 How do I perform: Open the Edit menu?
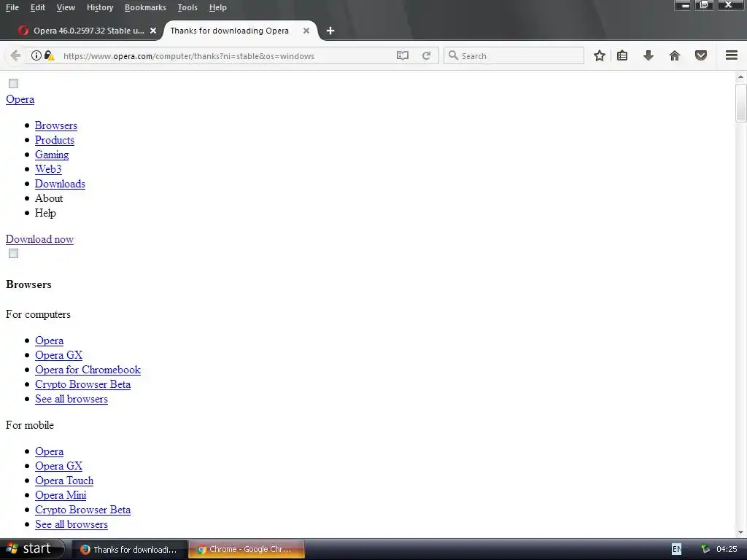pyautogui.click(x=38, y=7)
